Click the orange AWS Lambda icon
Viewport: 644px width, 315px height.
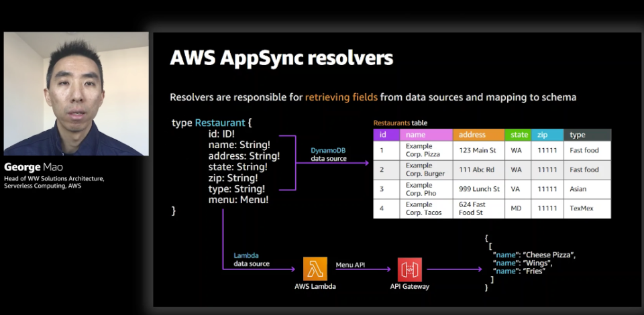click(315, 269)
